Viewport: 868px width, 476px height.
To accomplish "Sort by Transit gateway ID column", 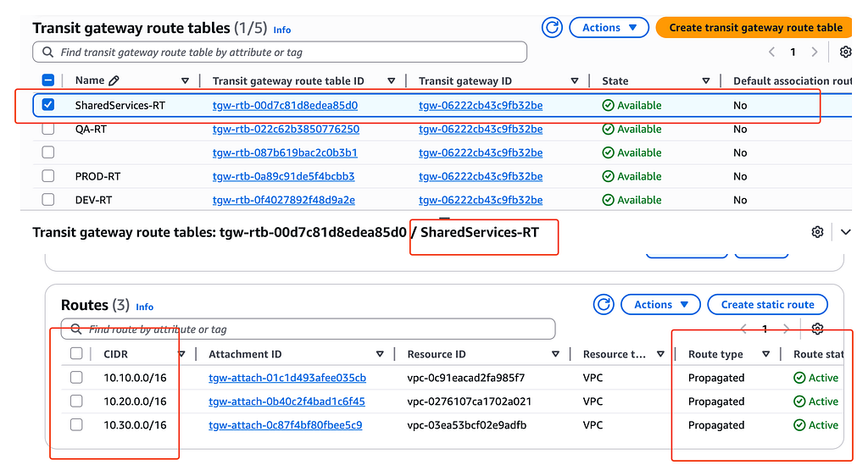I will pos(575,80).
